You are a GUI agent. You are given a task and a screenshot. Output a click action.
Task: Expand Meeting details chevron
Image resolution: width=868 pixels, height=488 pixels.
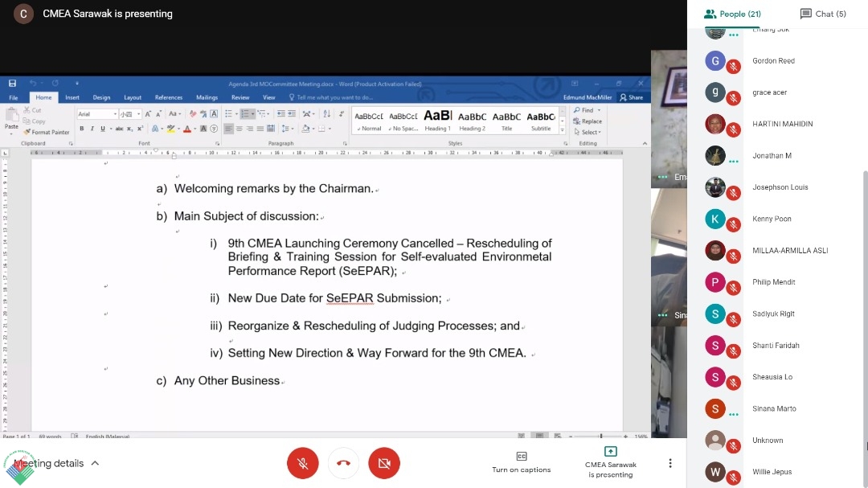coord(95,463)
